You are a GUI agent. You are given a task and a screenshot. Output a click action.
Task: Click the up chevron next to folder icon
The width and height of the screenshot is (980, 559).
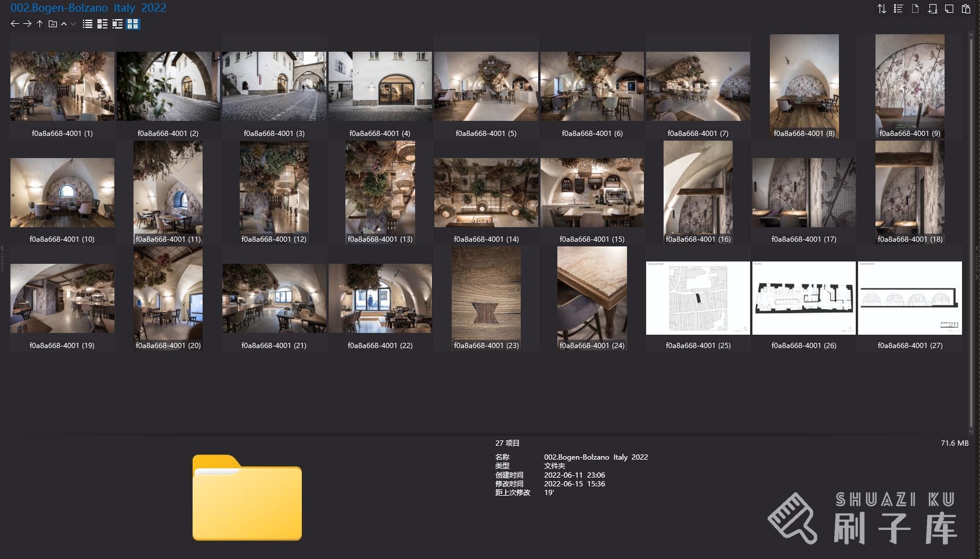[64, 24]
